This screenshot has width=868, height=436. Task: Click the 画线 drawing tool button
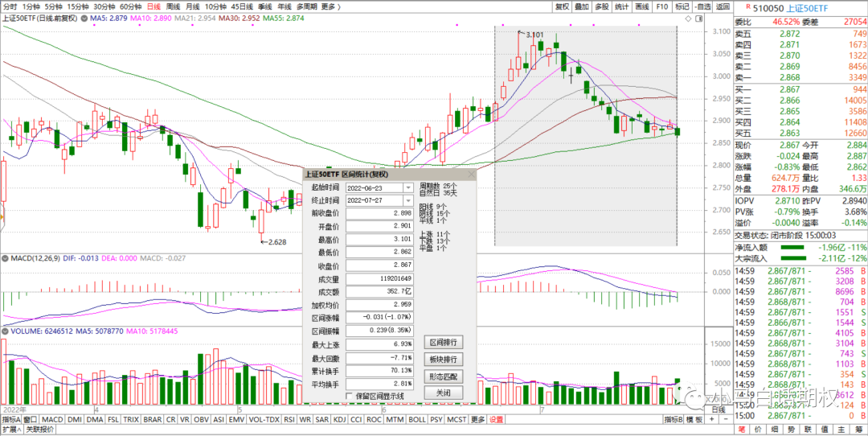(x=641, y=6)
